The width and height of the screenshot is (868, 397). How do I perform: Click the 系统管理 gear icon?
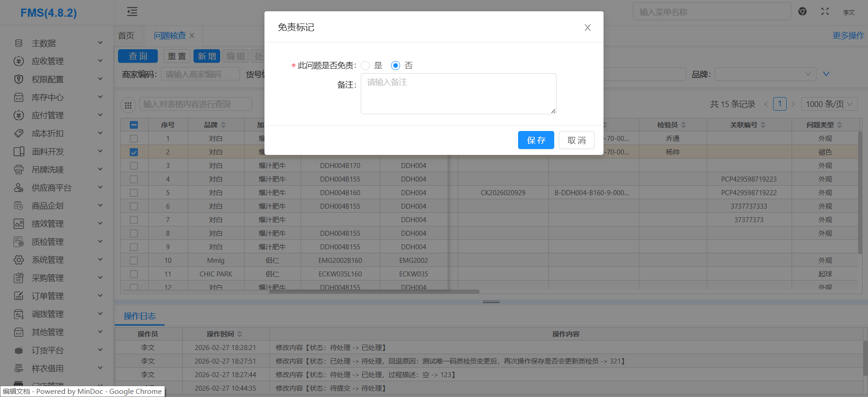(x=19, y=260)
